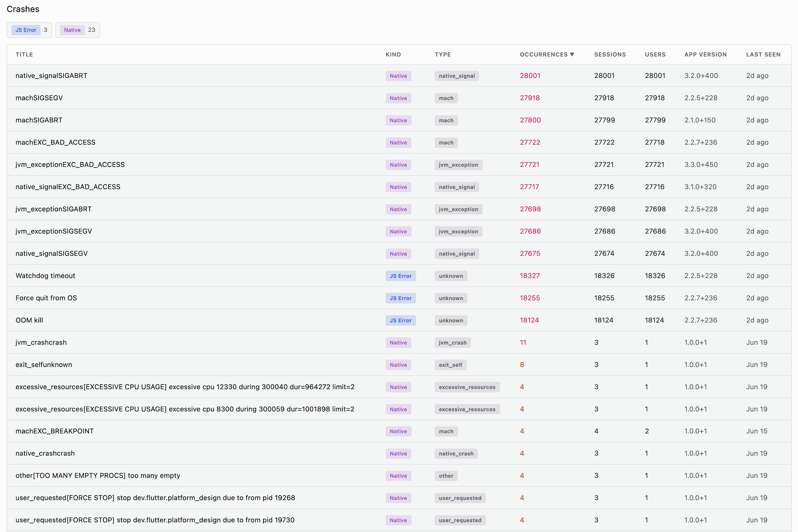Sort table by Last Seen header
Viewport: 798px width, 532px height.
coord(763,54)
